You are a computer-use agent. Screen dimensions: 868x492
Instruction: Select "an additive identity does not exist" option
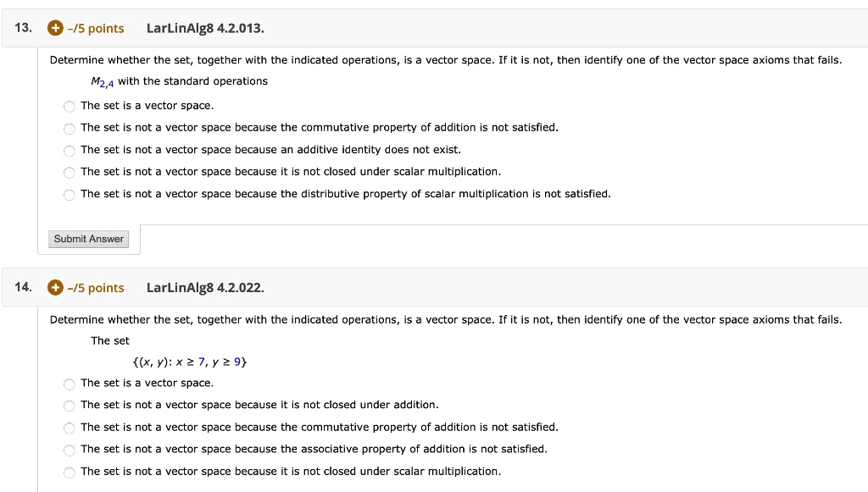(69, 151)
